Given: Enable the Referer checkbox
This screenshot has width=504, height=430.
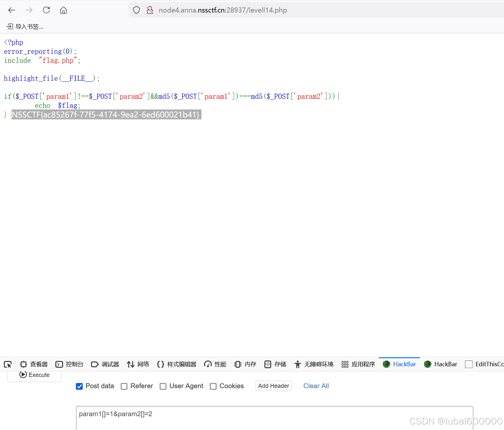Looking at the screenshot, I should [124, 386].
